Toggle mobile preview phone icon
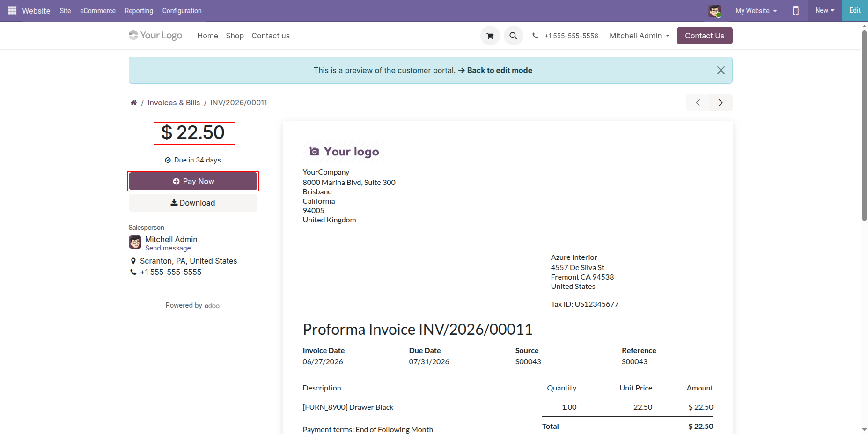This screenshot has width=868, height=434. point(795,10)
